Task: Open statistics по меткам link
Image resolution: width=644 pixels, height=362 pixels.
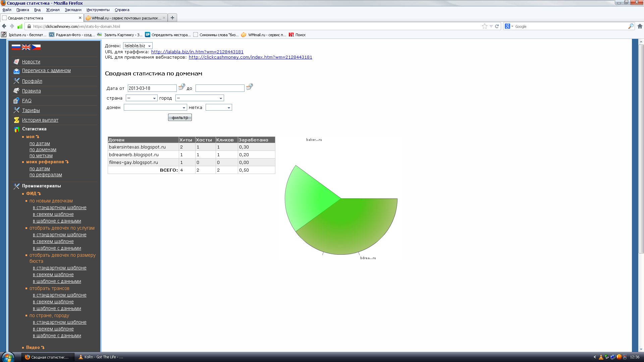Action: tap(41, 156)
